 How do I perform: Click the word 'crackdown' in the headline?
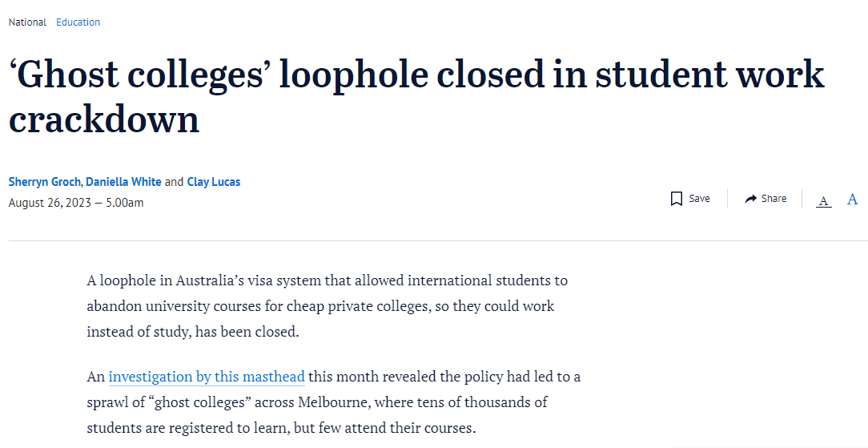pos(104,119)
